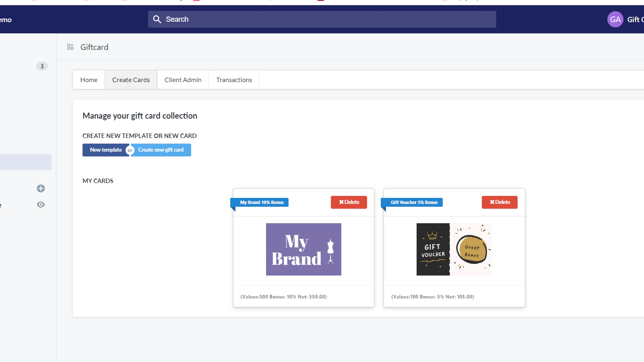The image size is (644, 362).
Task: Click the notification badge showing 3
Action: (x=42, y=66)
